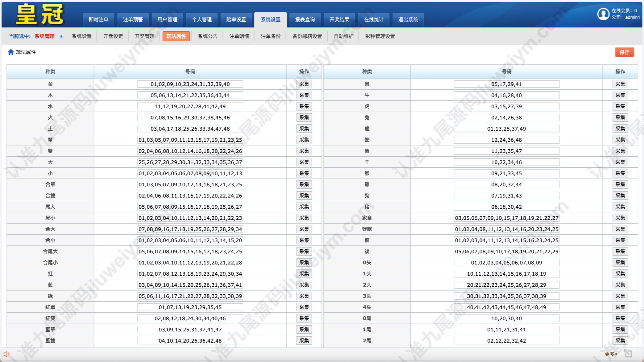Open the 开盘设定 submenu item
Viewport: 644px width, 362px height.
(113, 36)
